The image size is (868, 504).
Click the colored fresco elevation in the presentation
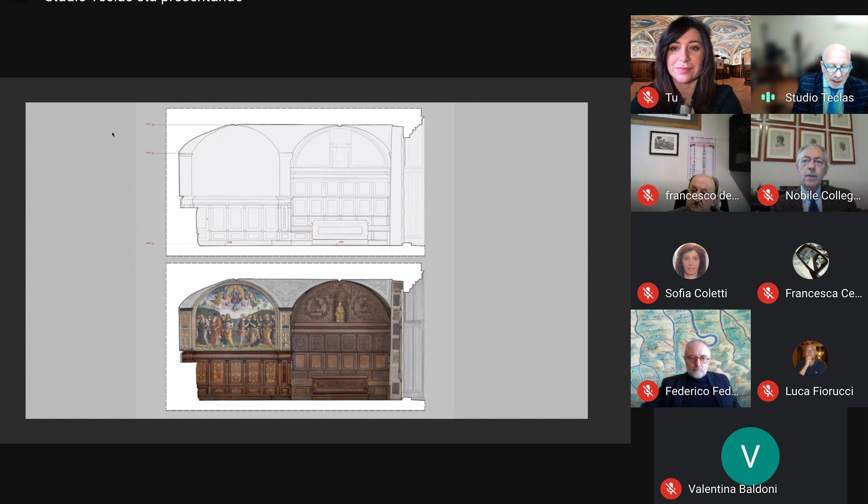point(295,337)
